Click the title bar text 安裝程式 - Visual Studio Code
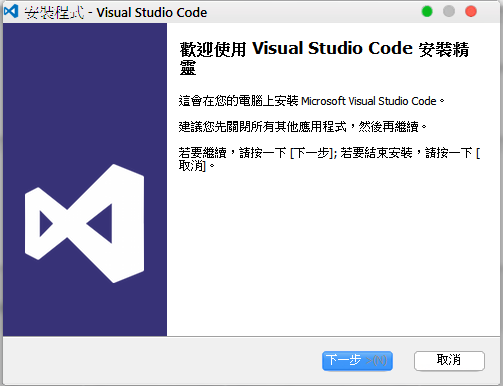 coord(116,13)
